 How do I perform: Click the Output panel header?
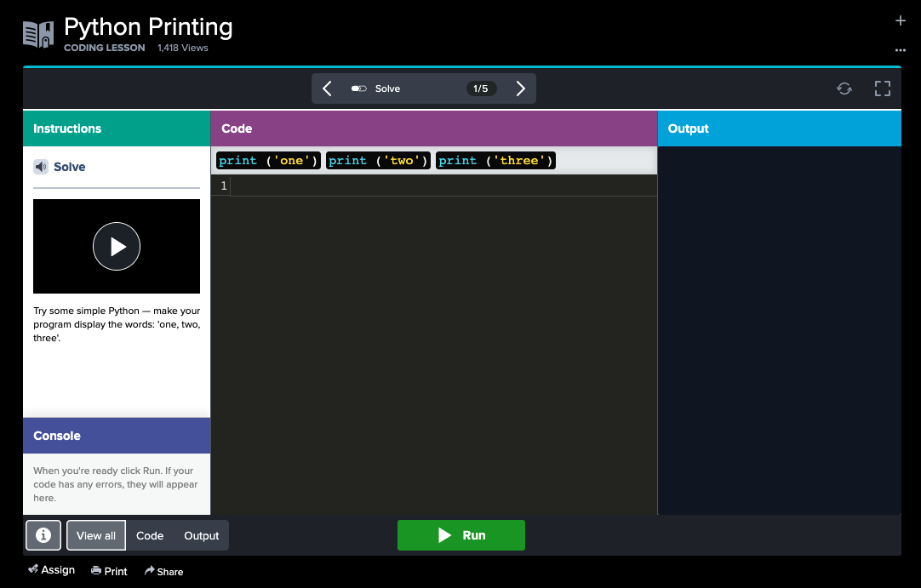(x=780, y=128)
